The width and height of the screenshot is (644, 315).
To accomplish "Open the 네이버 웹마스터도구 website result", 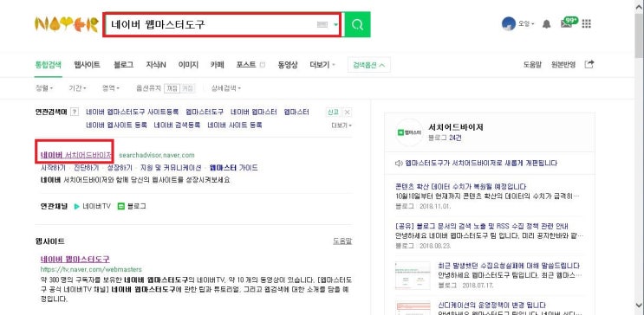I will tap(75, 260).
